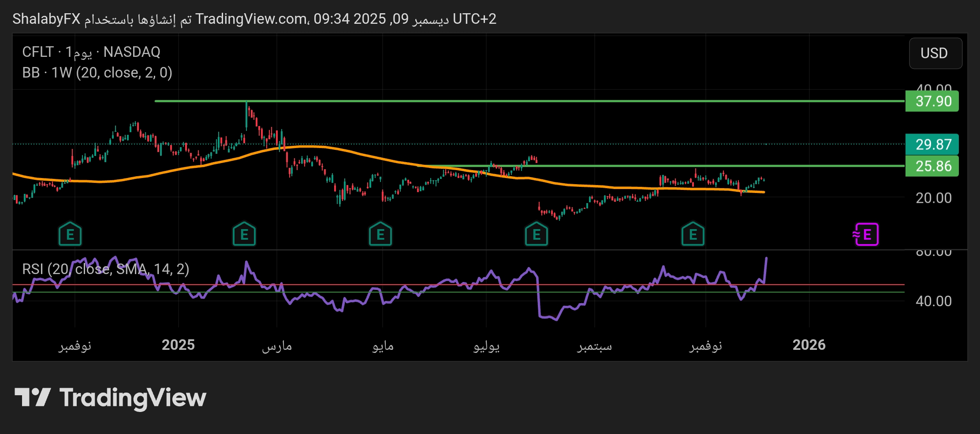This screenshot has width=980, height=434.
Task: Click the RSI indicator legend label
Action: point(106,269)
